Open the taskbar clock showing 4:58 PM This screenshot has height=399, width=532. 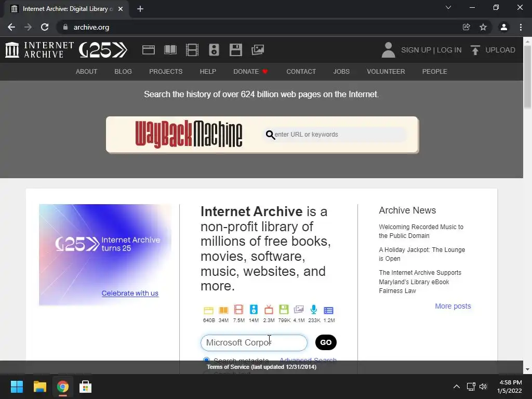510,387
